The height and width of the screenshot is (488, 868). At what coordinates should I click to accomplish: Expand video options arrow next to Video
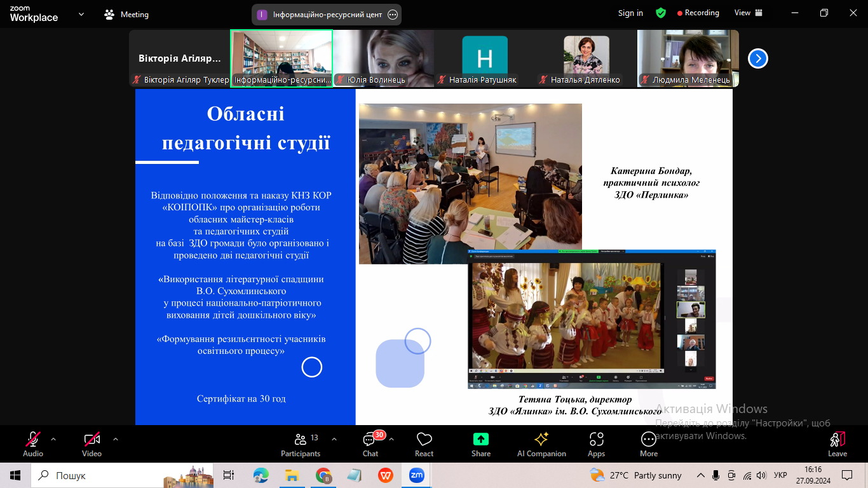point(116,438)
